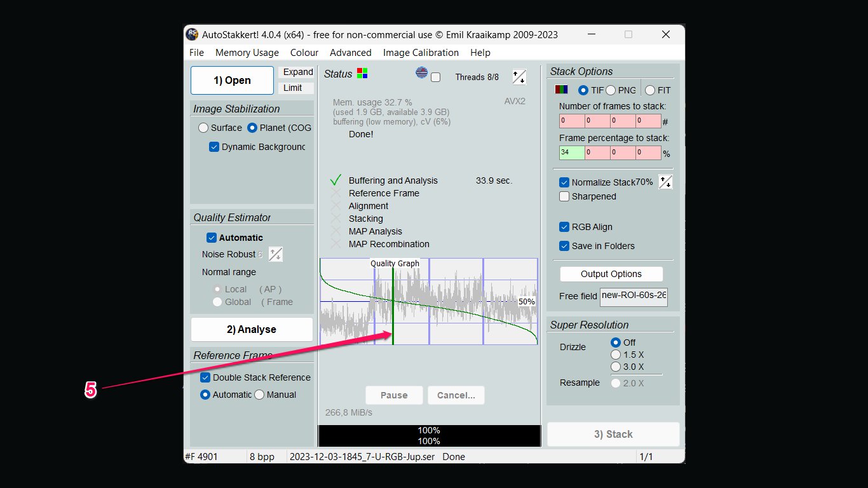Click the RGB color squares icon beside Status
This screenshot has height=488, width=868.
362,73
